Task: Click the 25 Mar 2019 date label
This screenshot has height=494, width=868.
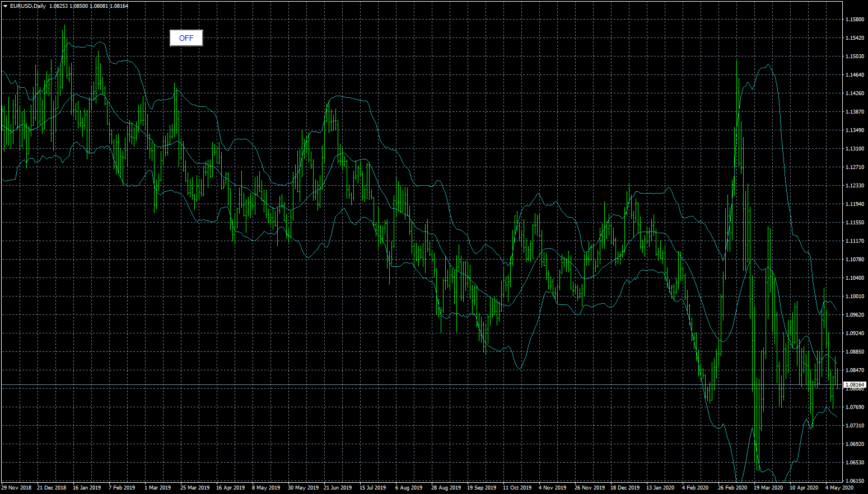Action: 195,488
